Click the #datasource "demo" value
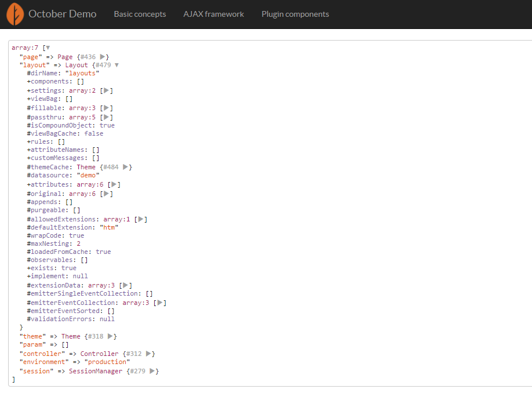The image size is (532, 400). pos(88,176)
